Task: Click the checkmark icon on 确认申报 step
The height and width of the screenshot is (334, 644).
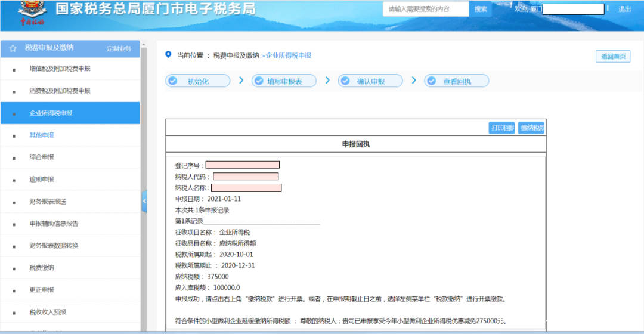Action: pyautogui.click(x=345, y=81)
